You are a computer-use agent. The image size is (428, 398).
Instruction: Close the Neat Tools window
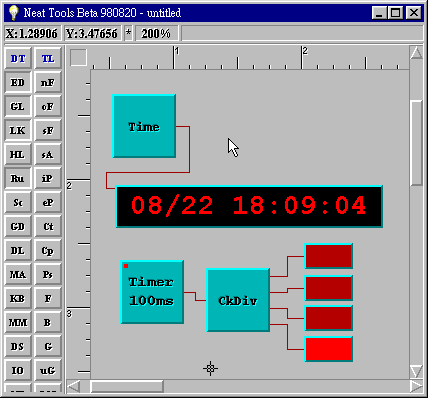point(414,13)
